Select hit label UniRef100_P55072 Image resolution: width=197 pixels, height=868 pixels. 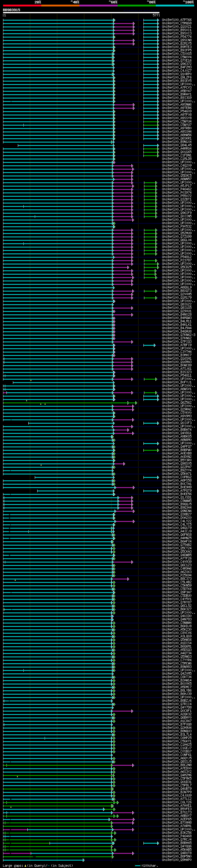(x=176, y=196)
